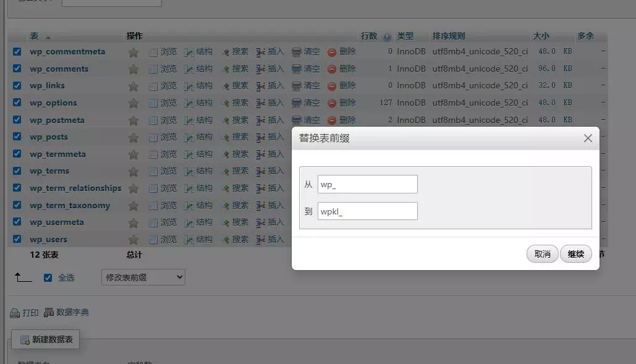Click the To prefix field containing wpkl_
The image size is (636, 364).
[368, 211]
